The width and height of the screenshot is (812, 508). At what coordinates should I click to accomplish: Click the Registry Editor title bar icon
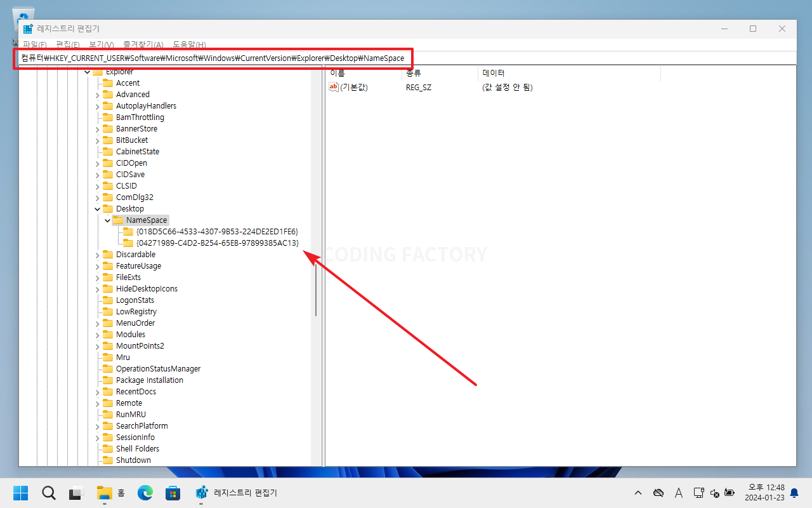[x=28, y=29]
